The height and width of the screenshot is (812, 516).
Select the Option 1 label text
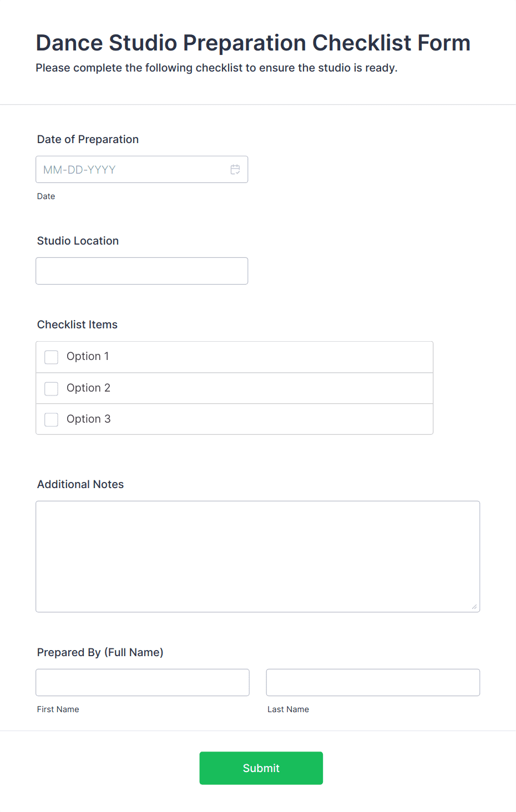(x=88, y=357)
